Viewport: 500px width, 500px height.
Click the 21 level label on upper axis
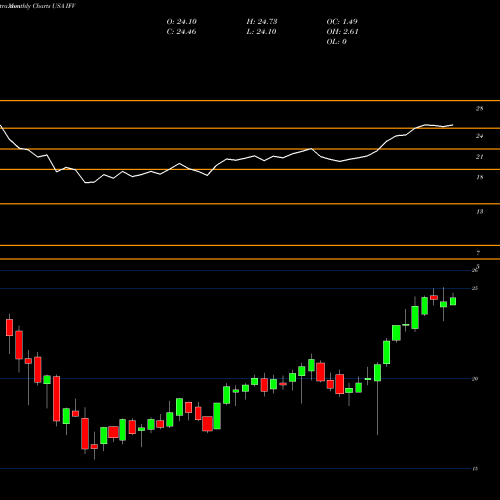point(479,157)
